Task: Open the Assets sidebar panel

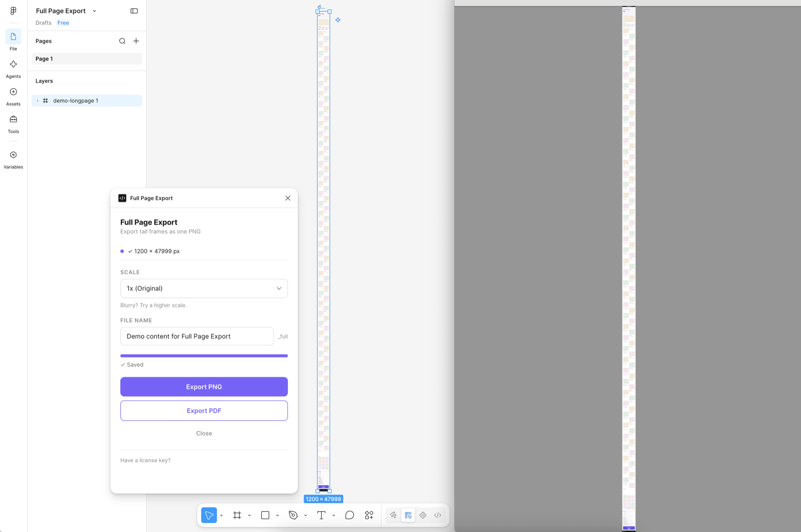Action: (x=13, y=97)
